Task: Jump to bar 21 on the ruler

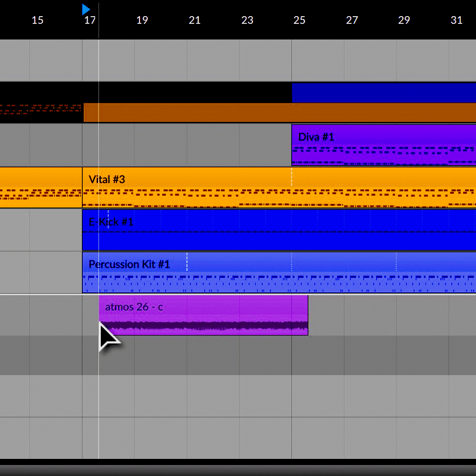Action: click(194, 20)
